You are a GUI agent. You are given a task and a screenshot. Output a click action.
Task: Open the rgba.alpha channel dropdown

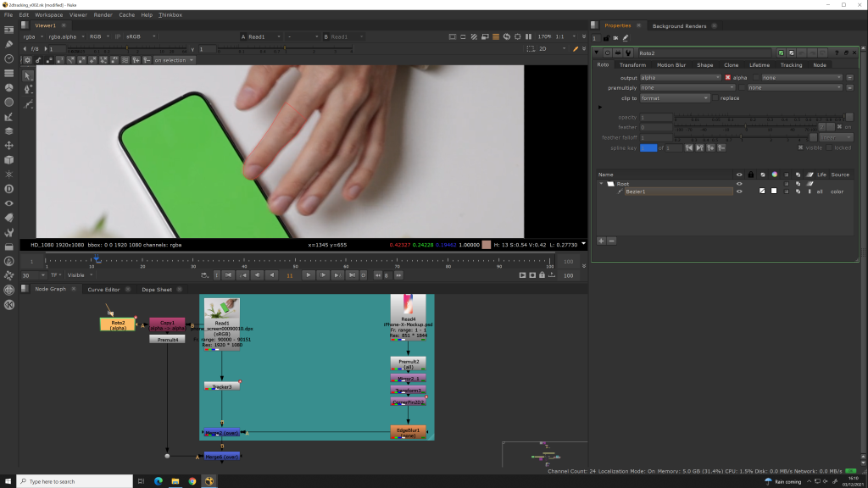[66, 36]
